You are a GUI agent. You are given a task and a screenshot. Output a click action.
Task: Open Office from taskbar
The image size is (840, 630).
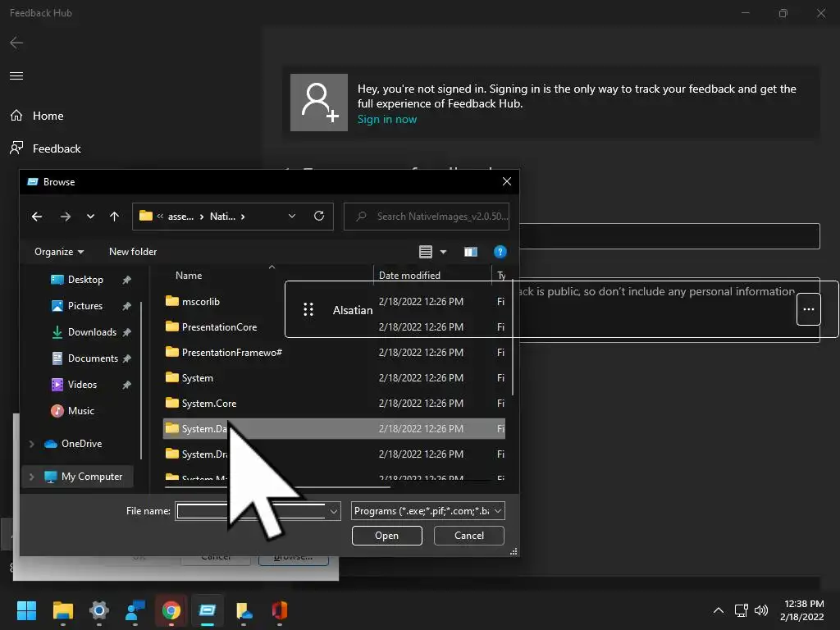[x=280, y=610]
